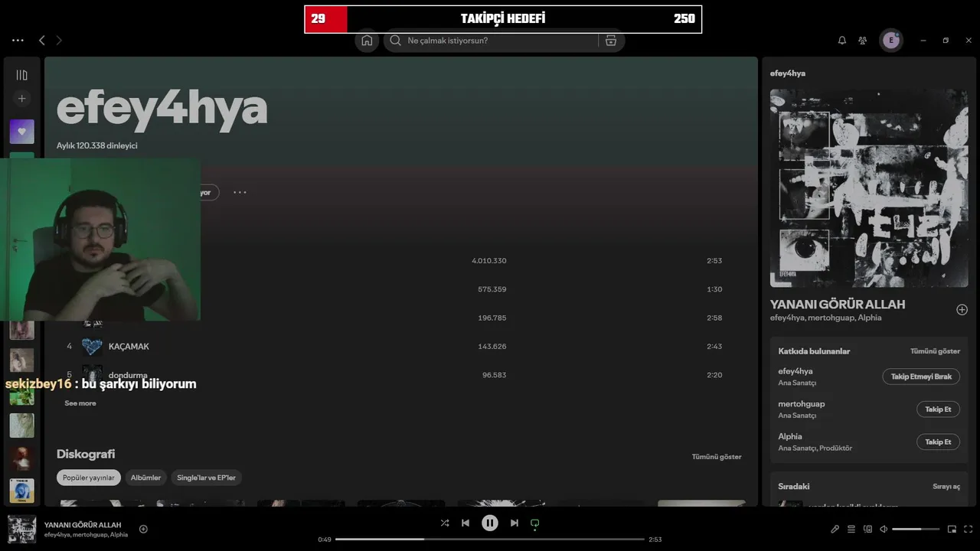
Task: Expand popular tracks with See more
Action: pos(80,403)
